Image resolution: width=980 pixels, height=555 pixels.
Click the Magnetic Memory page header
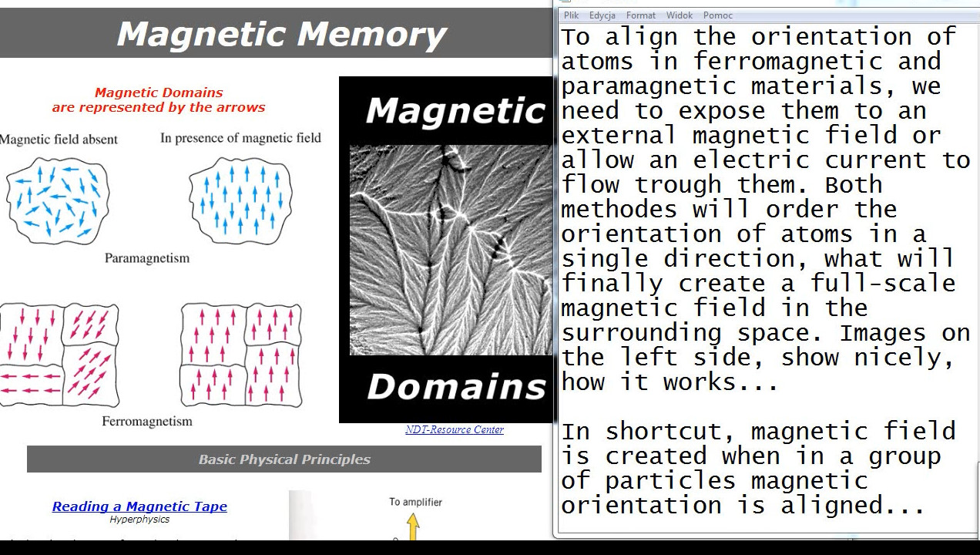(x=280, y=35)
